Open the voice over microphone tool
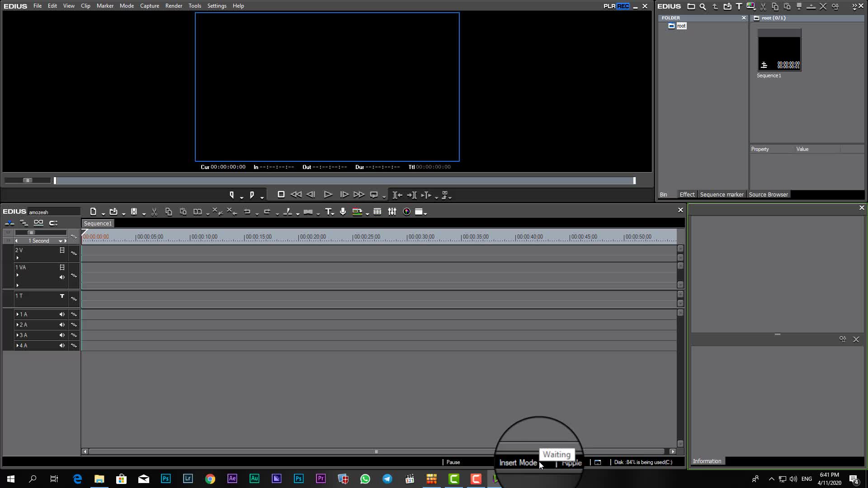The height and width of the screenshot is (488, 868). tap(343, 211)
